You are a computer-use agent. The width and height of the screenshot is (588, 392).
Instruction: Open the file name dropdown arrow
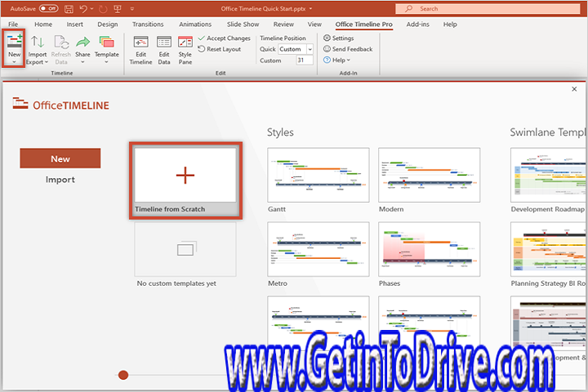click(310, 9)
